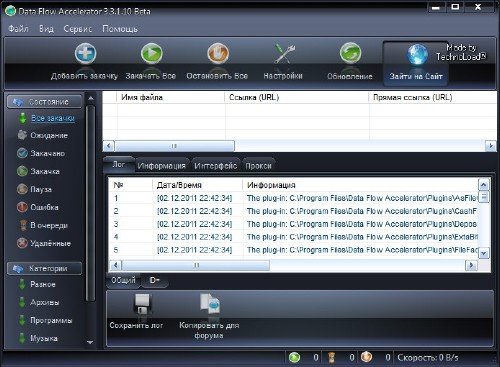The height and width of the screenshot is (367, 500).
Task: Click log scroll up arrow
Action: [x=484, y=184]
